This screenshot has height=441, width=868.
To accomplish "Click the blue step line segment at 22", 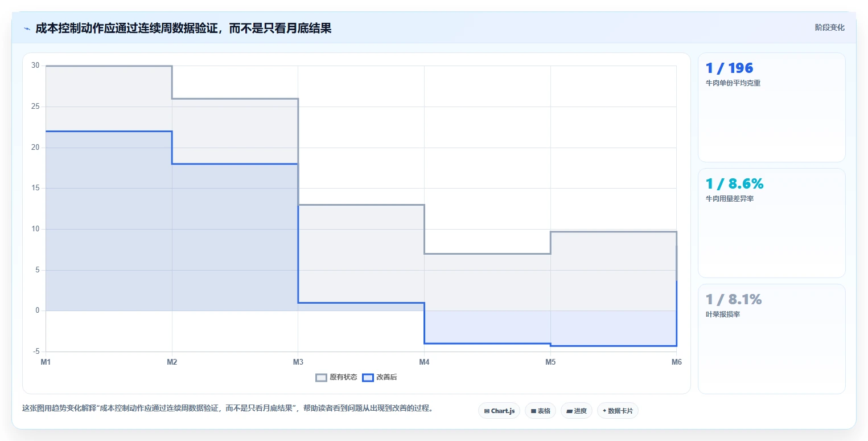I will [109, 132].
